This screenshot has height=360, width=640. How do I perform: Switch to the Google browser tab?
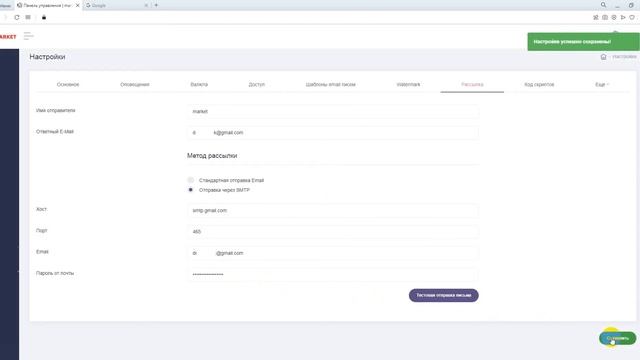pos(116,5)
